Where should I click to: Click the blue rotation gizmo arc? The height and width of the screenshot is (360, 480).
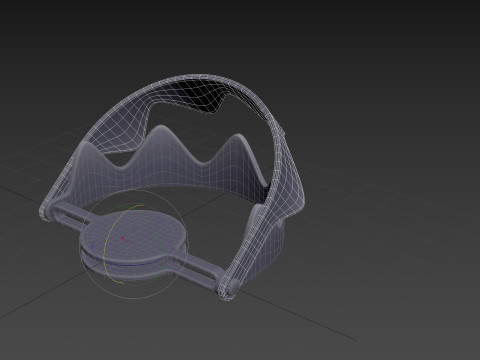pos(133,264)
